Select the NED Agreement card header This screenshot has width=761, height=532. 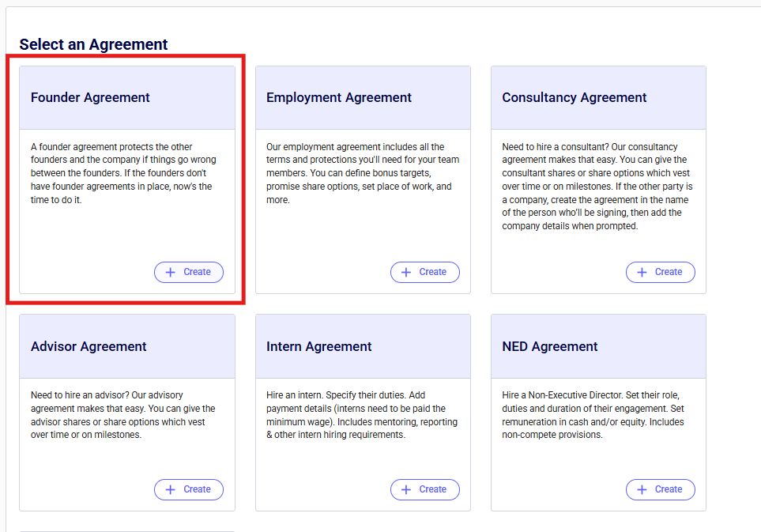coord(550,347)
